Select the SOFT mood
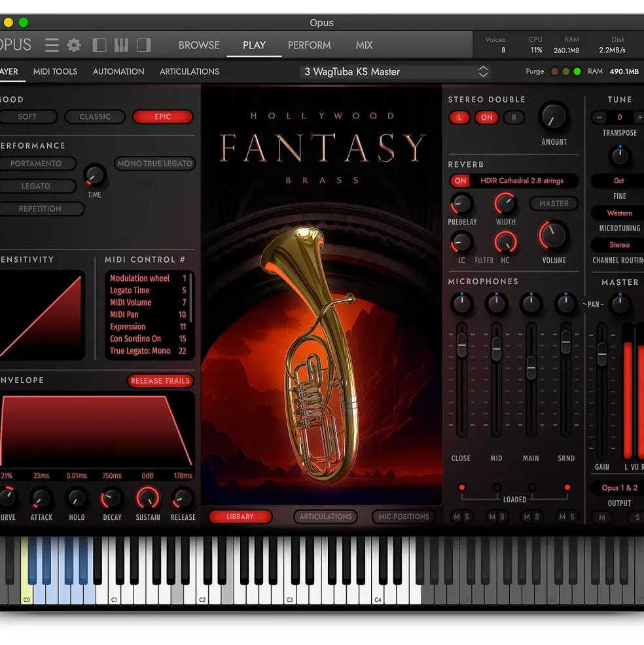The width and height of the screenshot is (644, 645). tap(27, 117)
